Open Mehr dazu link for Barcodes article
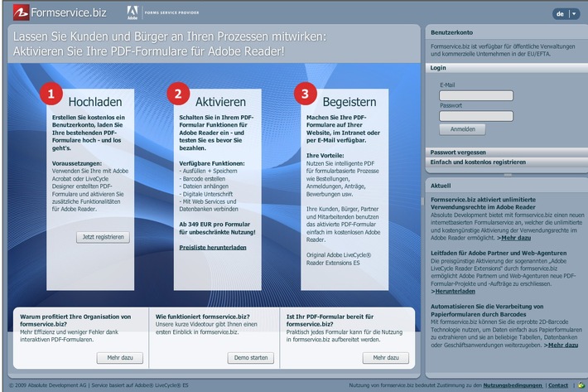The image size is (588, 392). click(563, 345)
